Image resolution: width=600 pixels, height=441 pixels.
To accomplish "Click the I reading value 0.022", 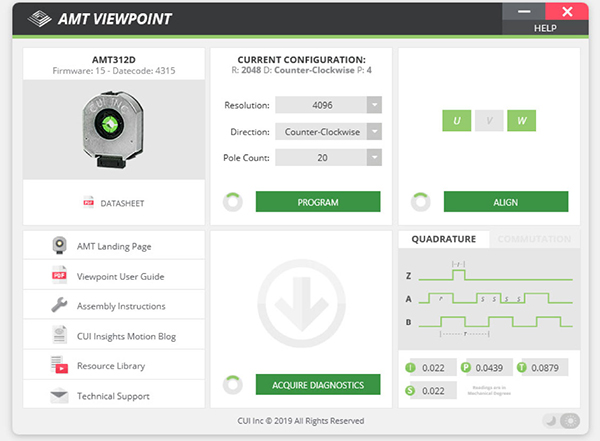I will click(433, 368).
